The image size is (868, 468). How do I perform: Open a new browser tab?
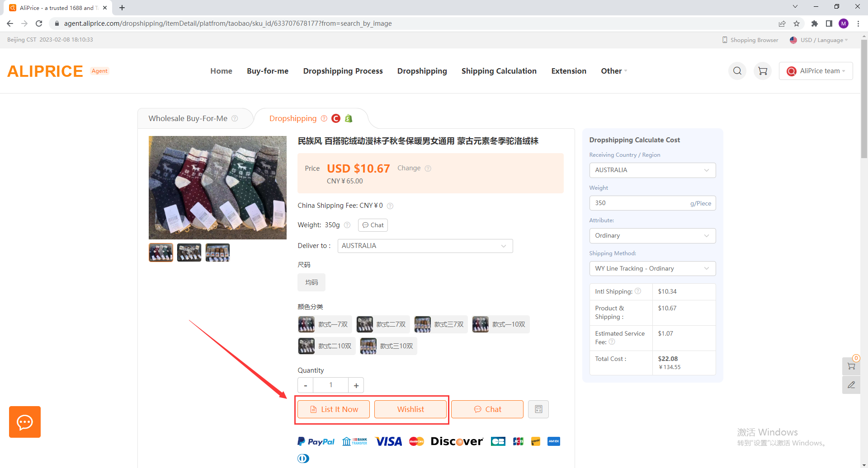[122, 8]
